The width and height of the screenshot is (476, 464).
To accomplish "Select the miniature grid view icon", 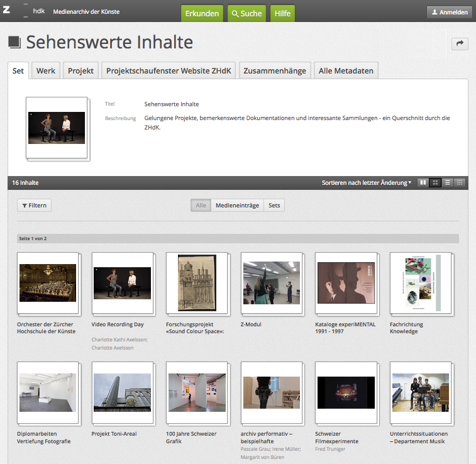I will coord(460,183).
